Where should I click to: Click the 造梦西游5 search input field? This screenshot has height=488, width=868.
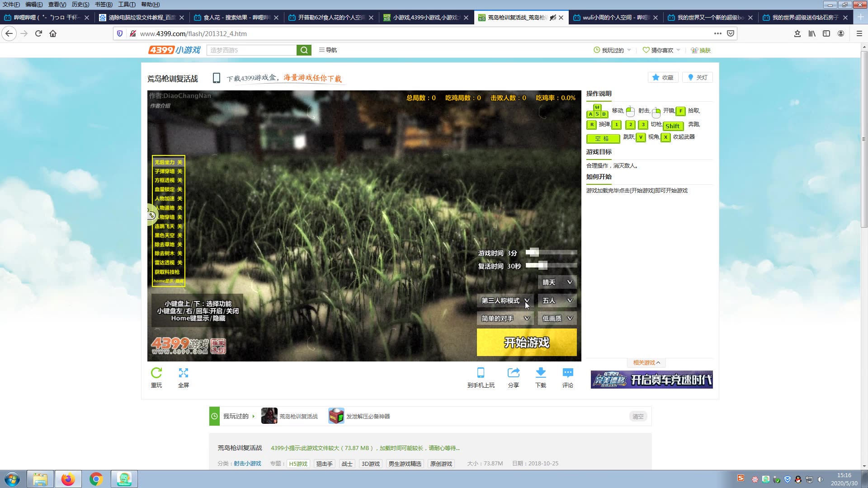tap(251, 50)
